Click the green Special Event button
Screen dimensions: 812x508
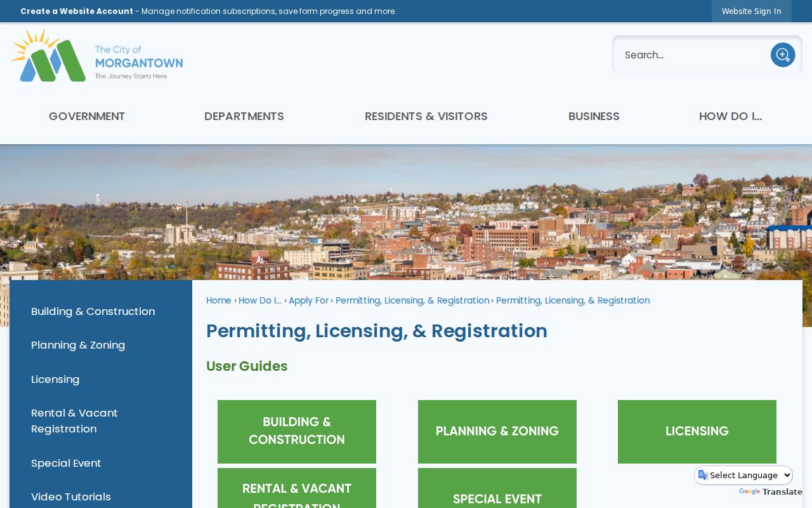tap(497, 489)
